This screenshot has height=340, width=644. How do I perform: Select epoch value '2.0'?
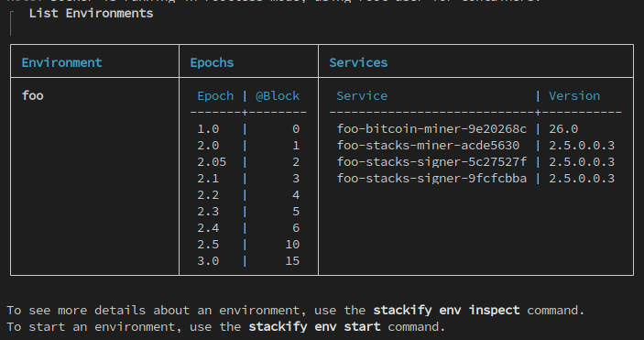click(208, 146)
